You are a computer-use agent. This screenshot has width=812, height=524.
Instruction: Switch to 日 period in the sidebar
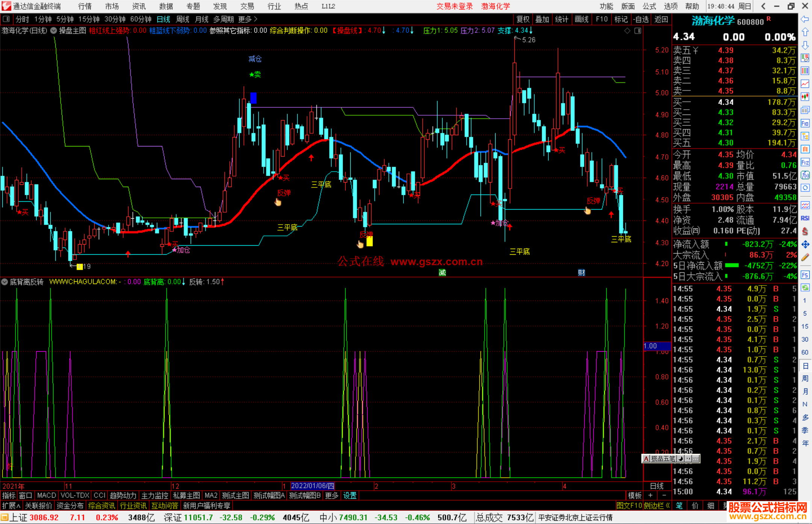click(805, 366)
